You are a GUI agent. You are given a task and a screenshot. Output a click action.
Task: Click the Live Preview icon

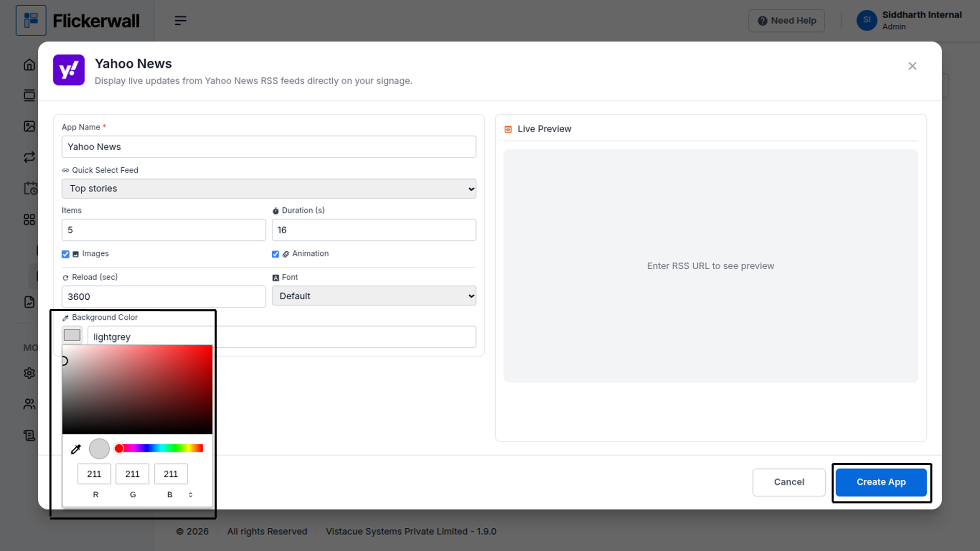[x=508, y=129]
